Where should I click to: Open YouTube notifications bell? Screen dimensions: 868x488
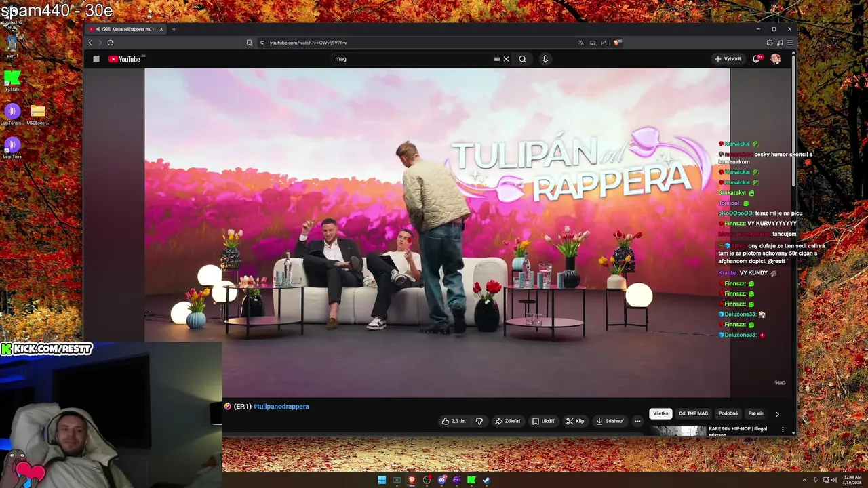point(756,59)
